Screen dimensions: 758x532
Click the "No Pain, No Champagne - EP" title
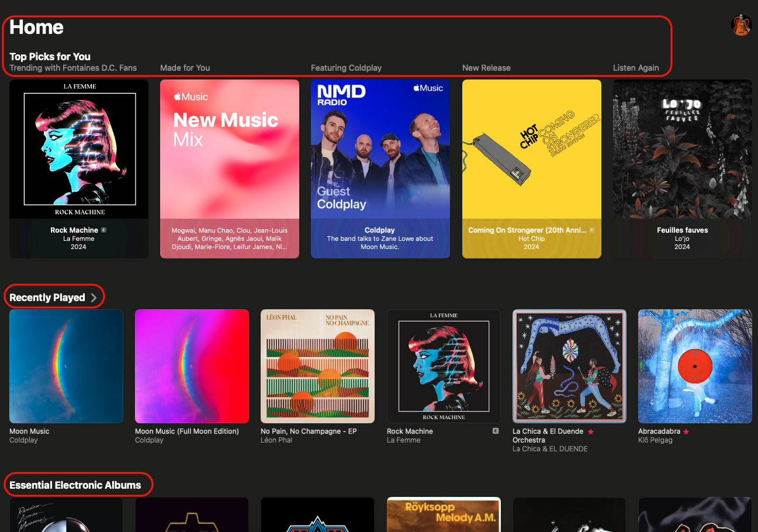click(309, 431)
